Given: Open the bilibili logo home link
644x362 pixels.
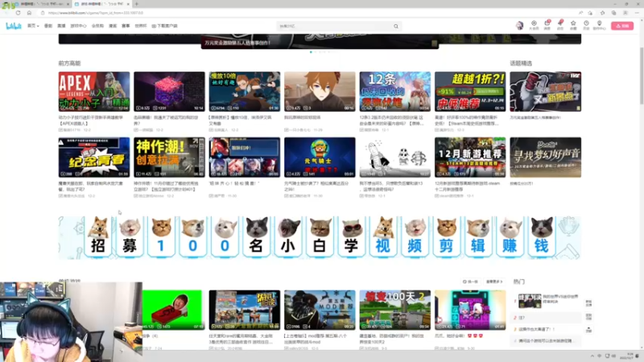Looking at the screenshot, I should [x=14, y=26].
